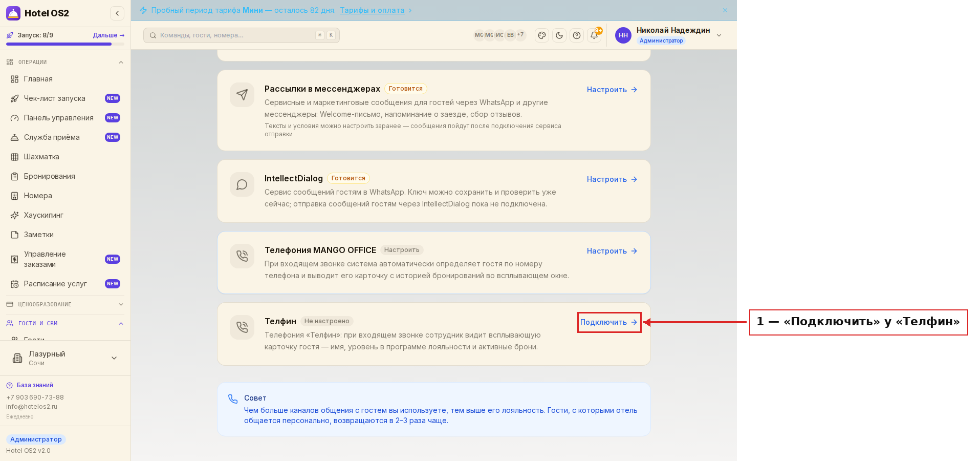980x461 pixels.
Task: Click the Не настроено status badge
Action: click(x=327, y=321)
